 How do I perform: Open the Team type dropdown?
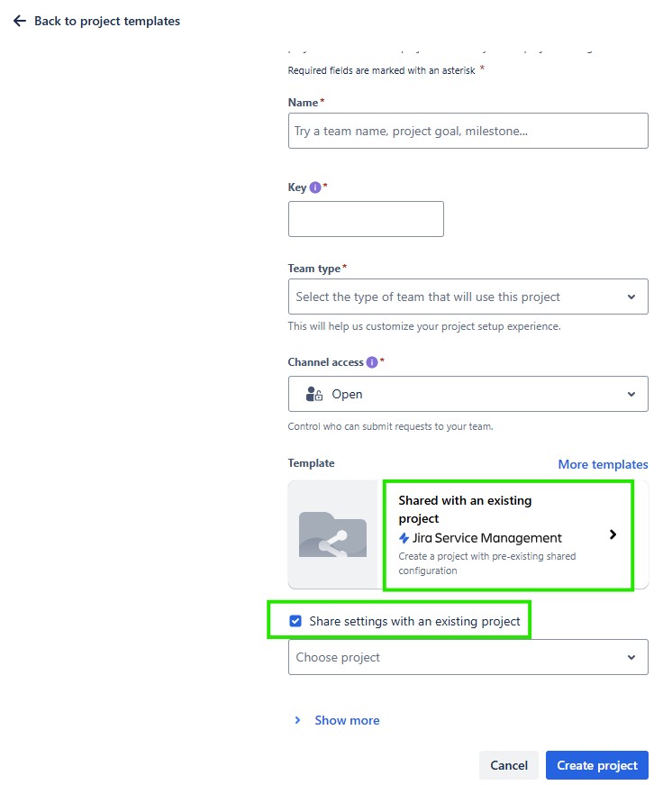pyautogui.click(x=468, y=297)
